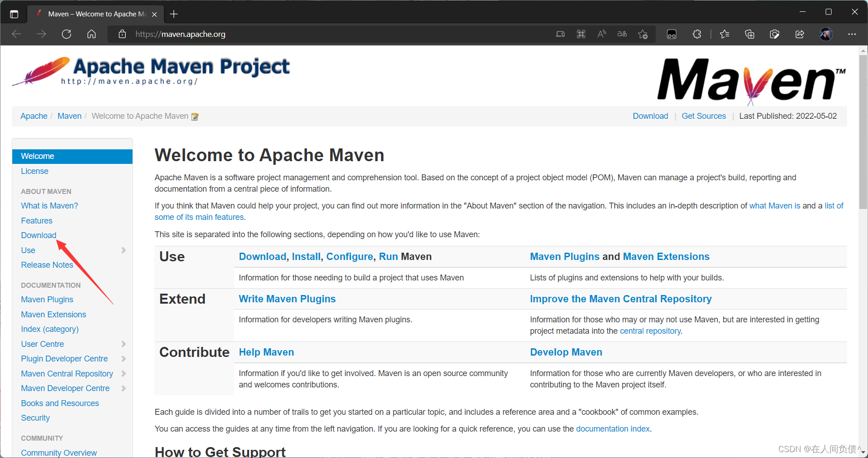Expand Maven Central Repository sidebar chevron
Screen dimensions: 868x458
coord(123,373)
